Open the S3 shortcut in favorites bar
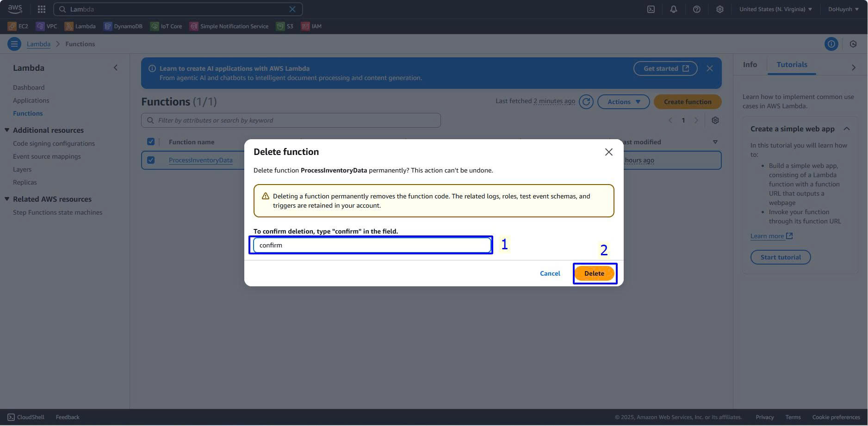The width and height of the screenshot is (868, 426). (285, 26)
